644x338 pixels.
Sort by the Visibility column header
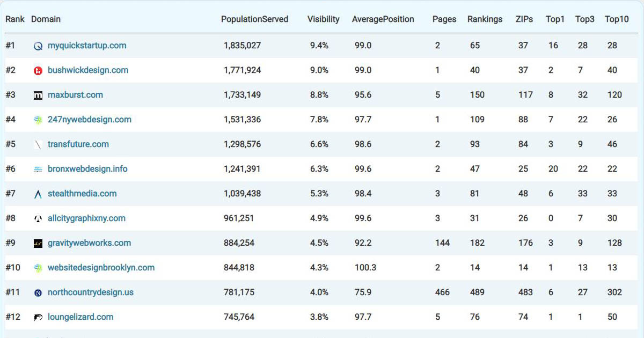(323, 19)
